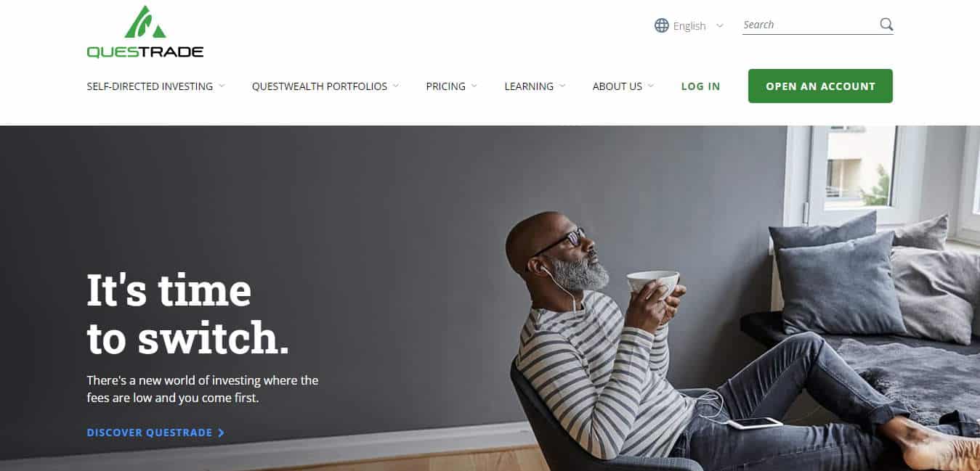Screen dimensions: 980x471
Task: Click the Open an Account button
Action: pyautogui.click(x=820, y=86)
